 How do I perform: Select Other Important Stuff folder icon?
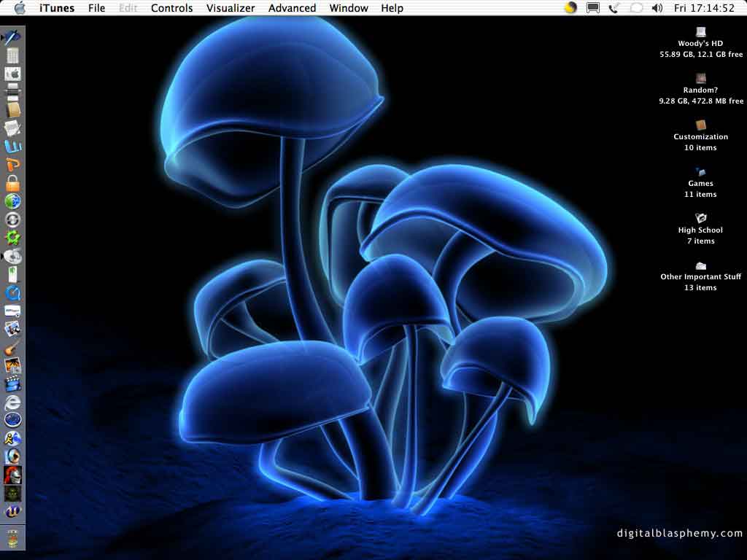pos(700,265)
